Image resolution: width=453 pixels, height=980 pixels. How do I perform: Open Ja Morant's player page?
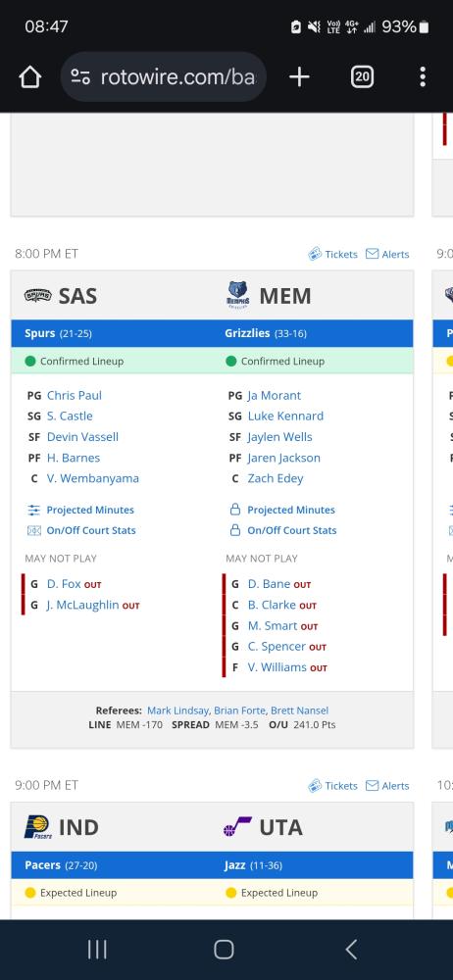pyautogui.click(x=274, y=396)
